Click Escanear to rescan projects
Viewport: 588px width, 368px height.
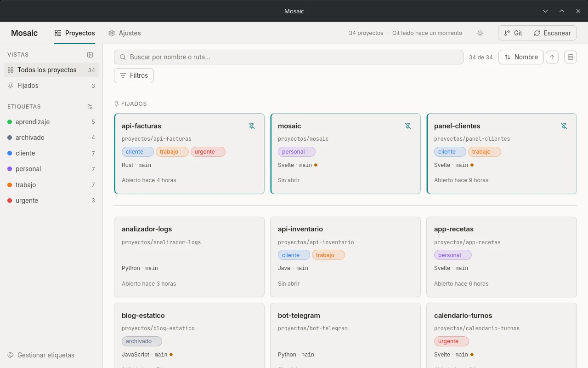point(552,33)
